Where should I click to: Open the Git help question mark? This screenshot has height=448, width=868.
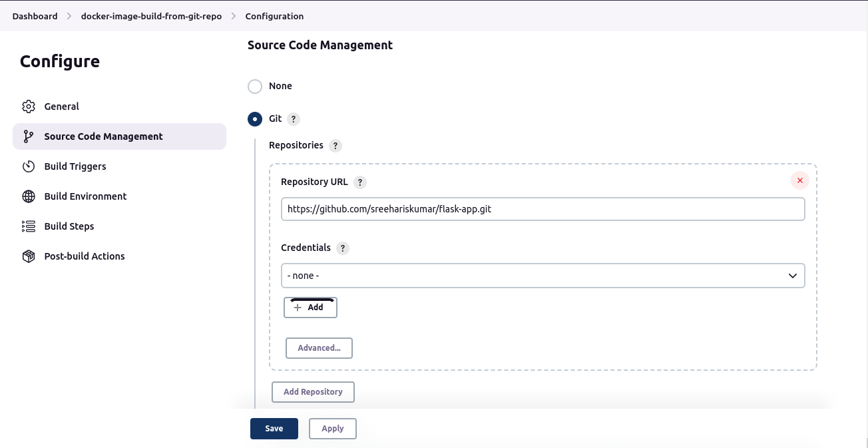tap(294, 118)
